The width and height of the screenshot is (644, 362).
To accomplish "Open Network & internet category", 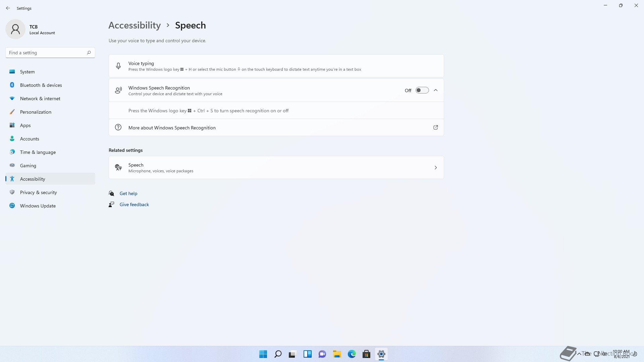I will pyautogui.click(x=50, y=99).
